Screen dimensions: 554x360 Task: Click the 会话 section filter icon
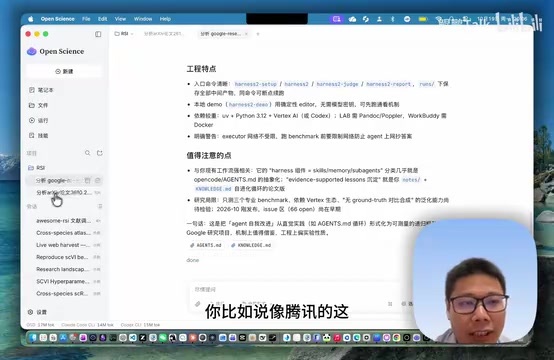click(x=100, y=206)
